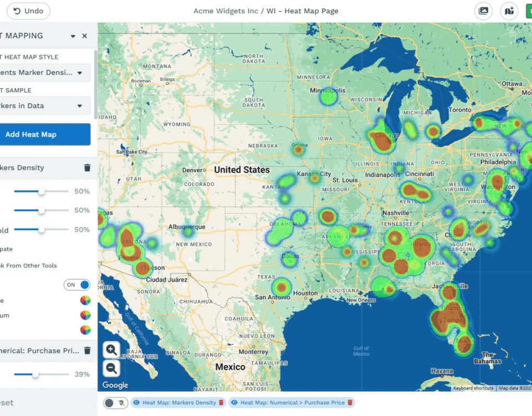Click the add new map icon
This screenshot has width=532, height=416.
[x=509, y=11]
